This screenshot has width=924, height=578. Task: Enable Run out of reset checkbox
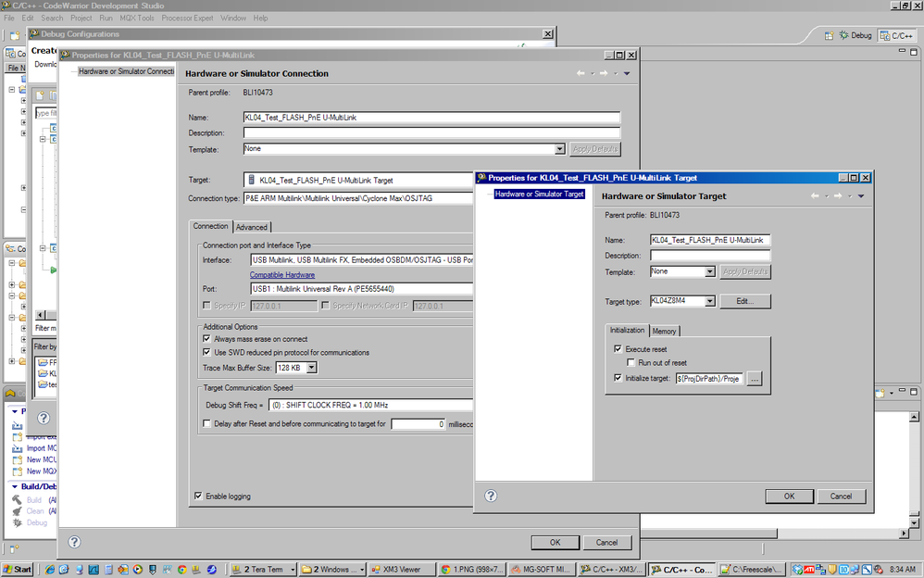click(x=631, y=362)
